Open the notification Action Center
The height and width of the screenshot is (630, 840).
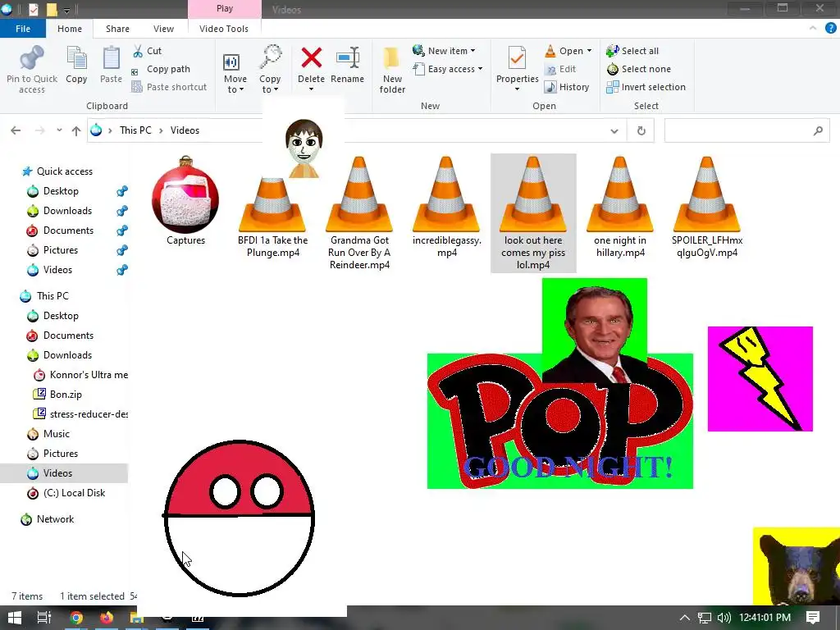[813, 618]
